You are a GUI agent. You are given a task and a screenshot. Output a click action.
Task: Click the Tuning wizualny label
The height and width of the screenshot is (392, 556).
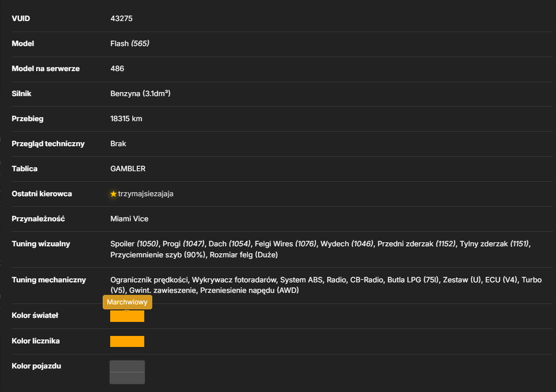point(41,244)
